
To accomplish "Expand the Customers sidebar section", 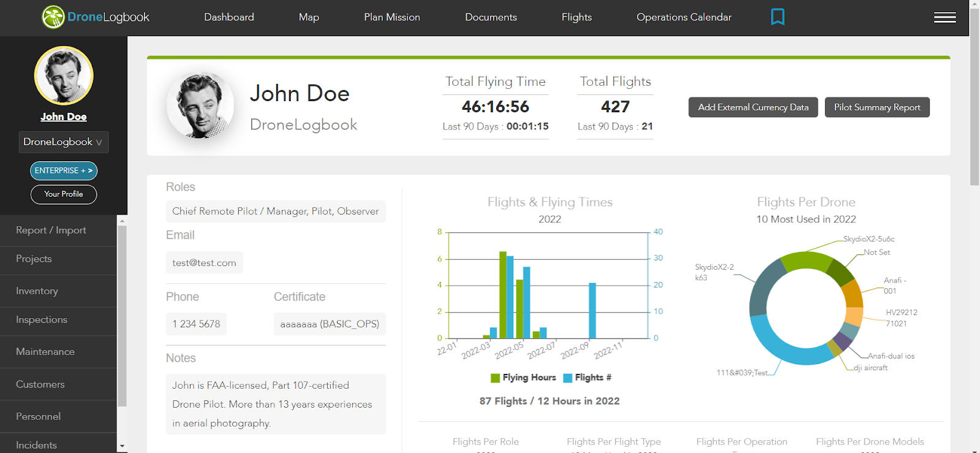I will pyautogui.click(x=58, y=384).
